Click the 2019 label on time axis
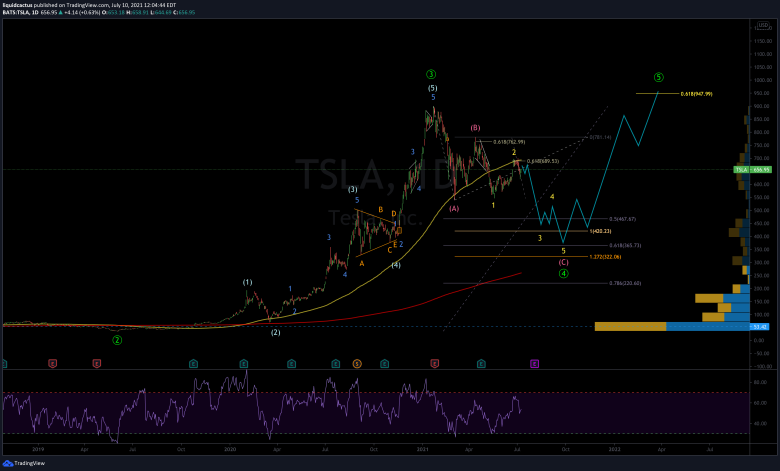780x471 pixels. point(38,449)
